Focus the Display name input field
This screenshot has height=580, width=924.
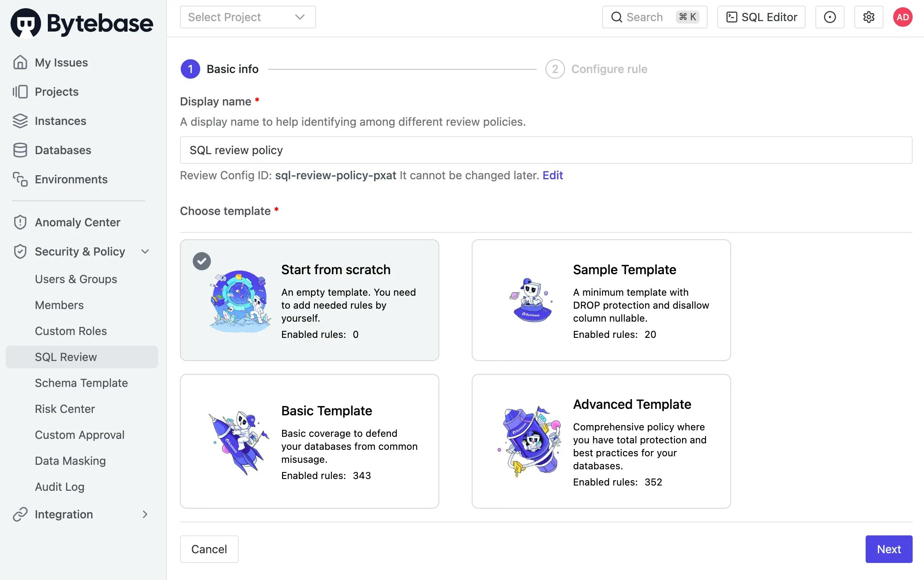click(546, 150)
